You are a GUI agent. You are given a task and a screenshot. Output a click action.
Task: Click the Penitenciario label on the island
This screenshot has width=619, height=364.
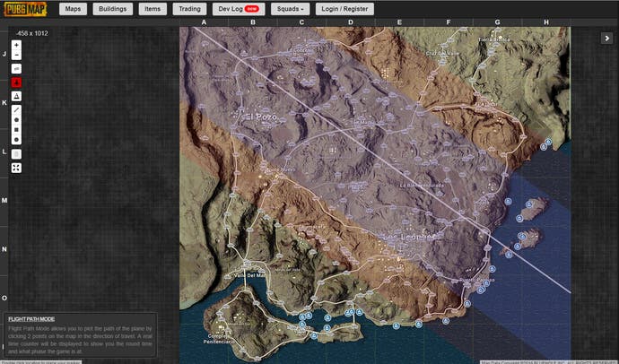(219, 342)
